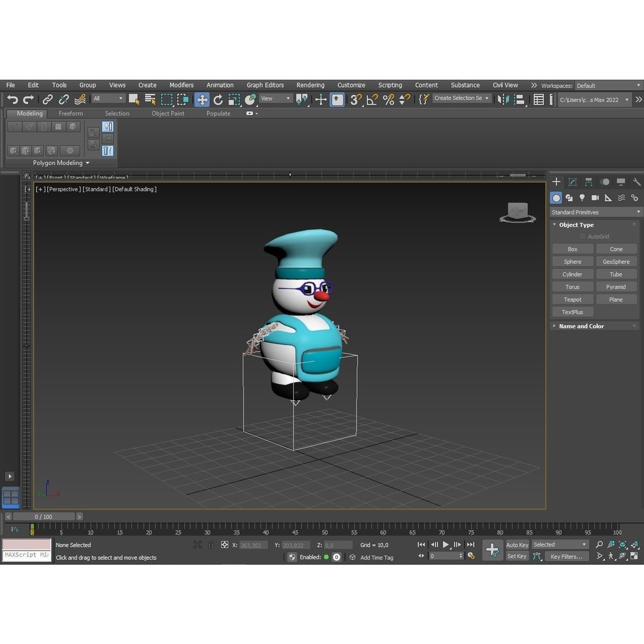The height and width of the screenshot is (644, 644).
Task: Switch to the Freeform ribbon tab
Action: (71, 113)
